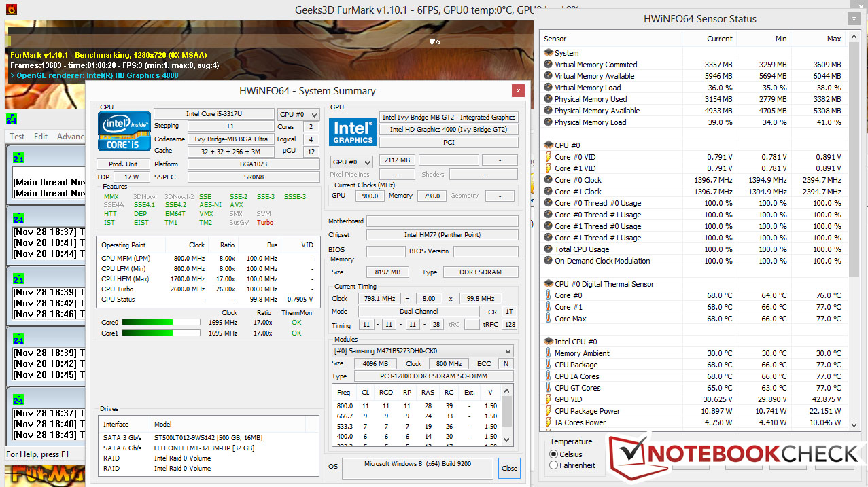Click the CPU Turbo operating point row
Screen dimensions: 868x487
pyautogui.click(x=208, y=289)
